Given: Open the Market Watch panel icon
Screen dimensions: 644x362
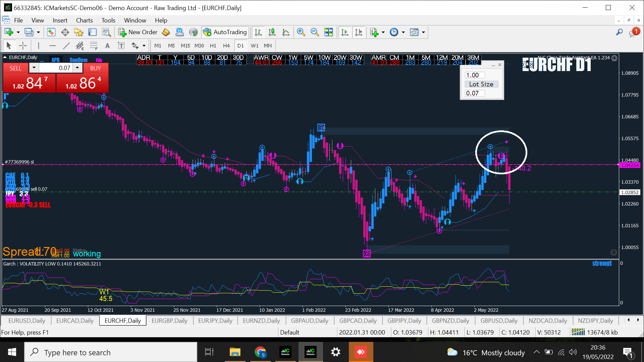Looking at the screenshot, I should (x=51, y=32).
